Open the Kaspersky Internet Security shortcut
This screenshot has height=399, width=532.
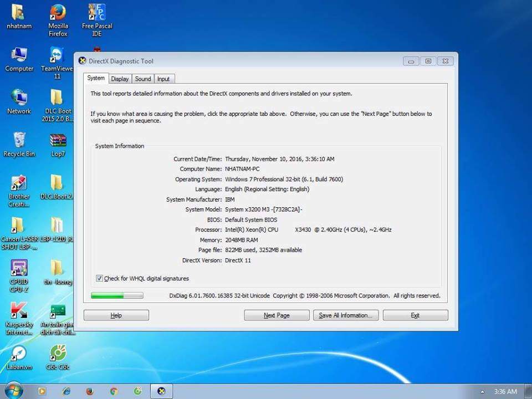(19, 319)
